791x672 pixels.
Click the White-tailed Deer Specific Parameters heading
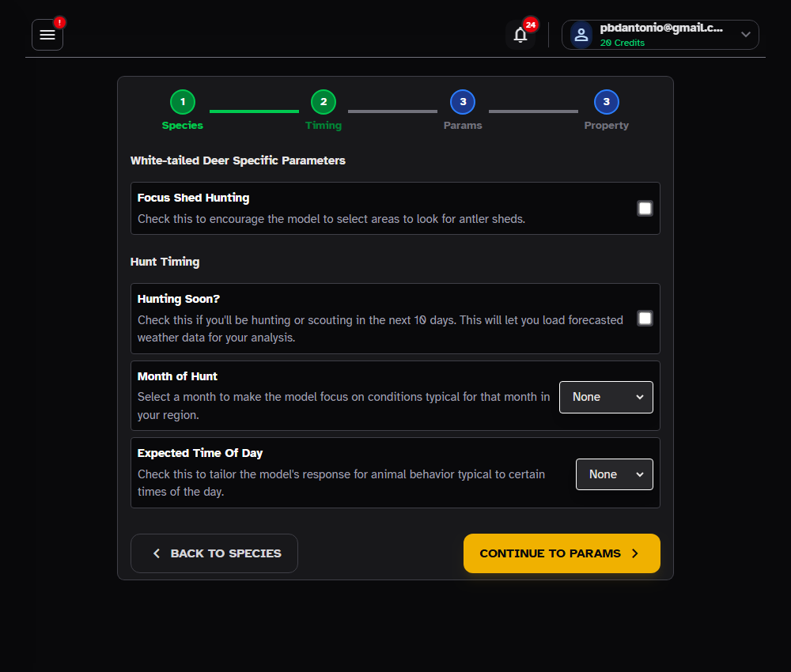pos(237,160)
